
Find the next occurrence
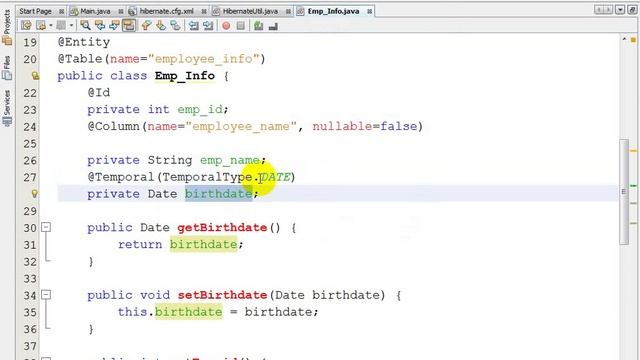(114, 26)
